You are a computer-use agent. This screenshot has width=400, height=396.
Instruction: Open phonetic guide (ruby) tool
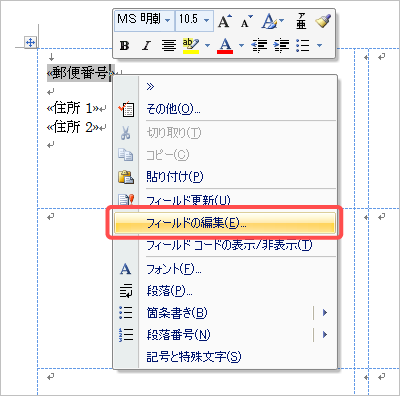(301, 21)
